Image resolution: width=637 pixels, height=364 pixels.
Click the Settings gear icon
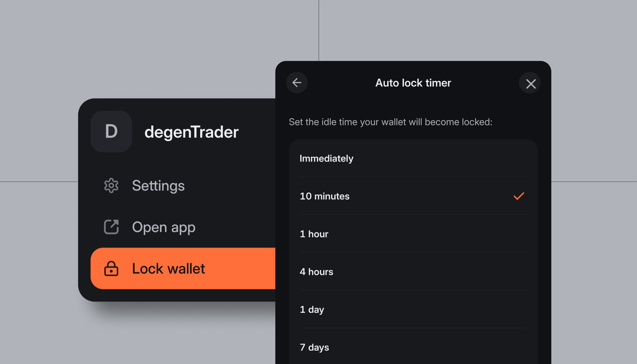coord(111,186)
